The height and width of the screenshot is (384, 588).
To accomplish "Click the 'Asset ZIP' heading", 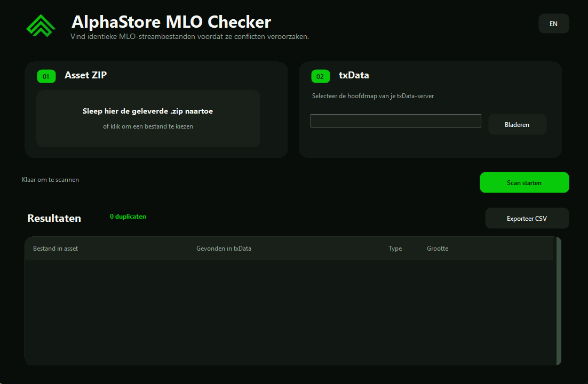I will 85,75.
